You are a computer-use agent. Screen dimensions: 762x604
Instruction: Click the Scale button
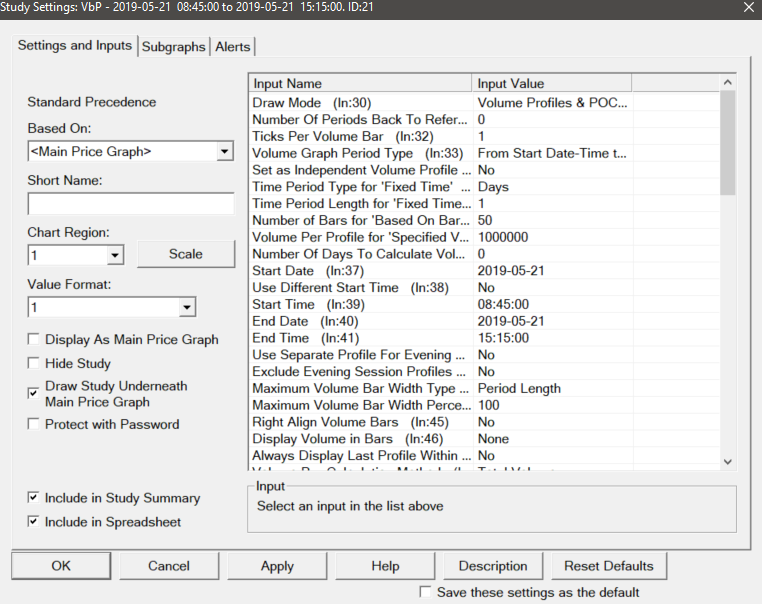[185, 254]
